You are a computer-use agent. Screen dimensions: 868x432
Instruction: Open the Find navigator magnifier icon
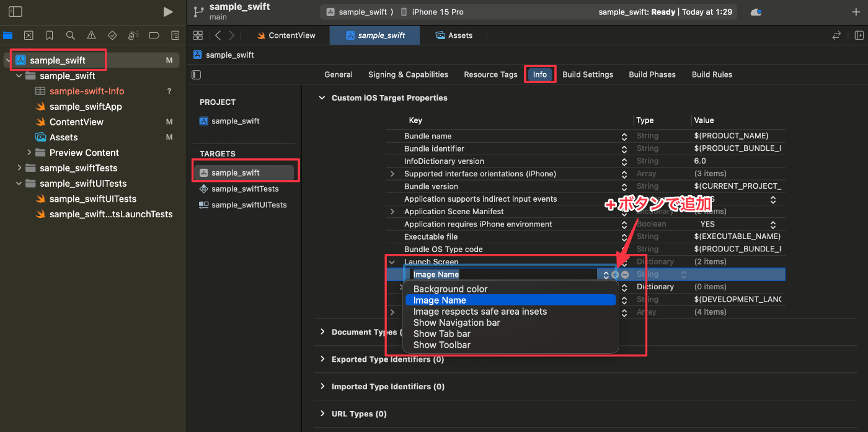click(71, 35)
